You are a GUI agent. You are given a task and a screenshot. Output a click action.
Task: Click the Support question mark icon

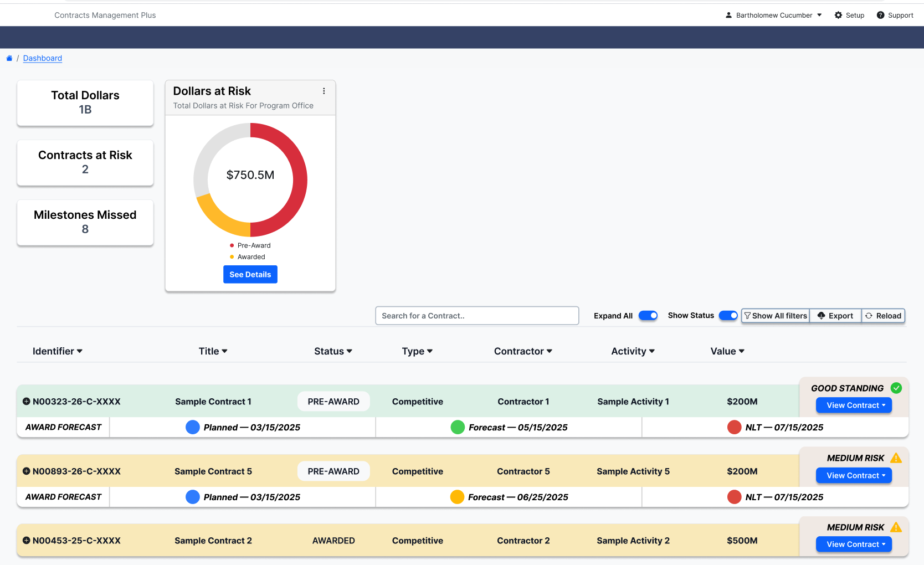coord(880,16)
